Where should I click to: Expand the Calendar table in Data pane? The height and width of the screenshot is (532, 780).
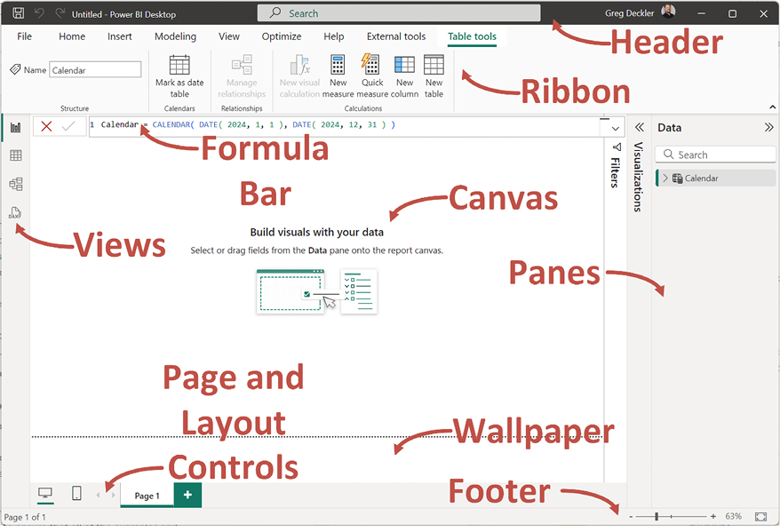665,179
